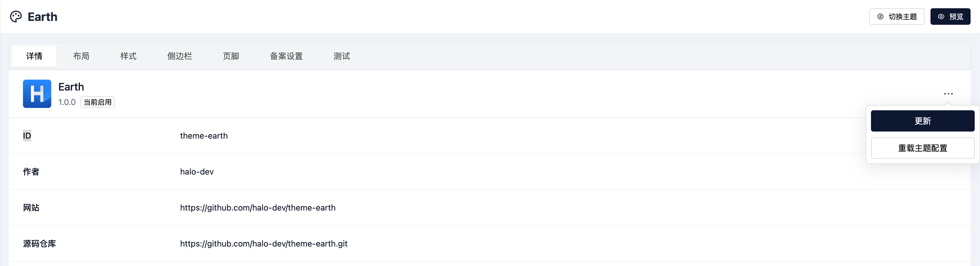This screenshot has height=266, width=980.
Task: Go to the 侧边栏 sidebar tab
Action: click(x=179, y=56)
